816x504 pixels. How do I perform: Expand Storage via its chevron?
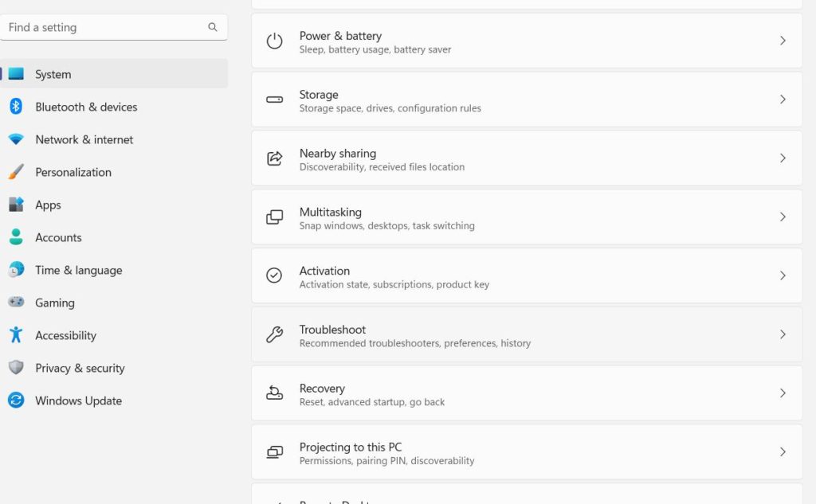click(x=783, y=100)
